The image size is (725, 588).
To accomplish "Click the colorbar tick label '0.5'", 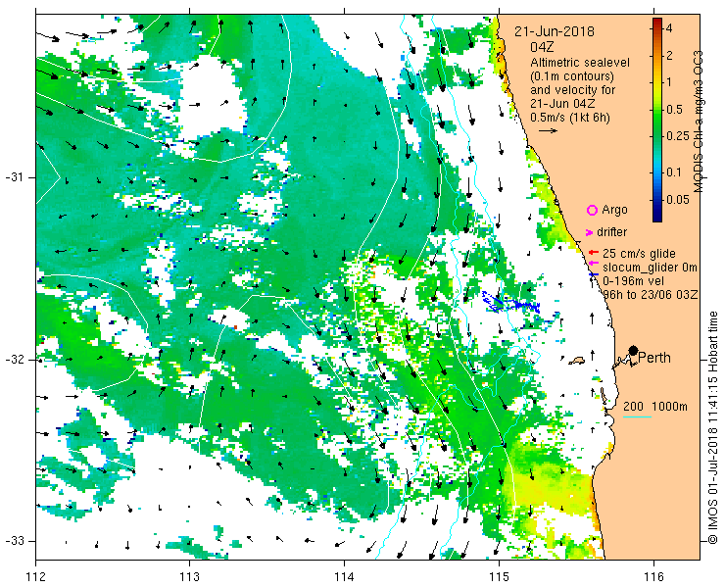I will (674, 110).
